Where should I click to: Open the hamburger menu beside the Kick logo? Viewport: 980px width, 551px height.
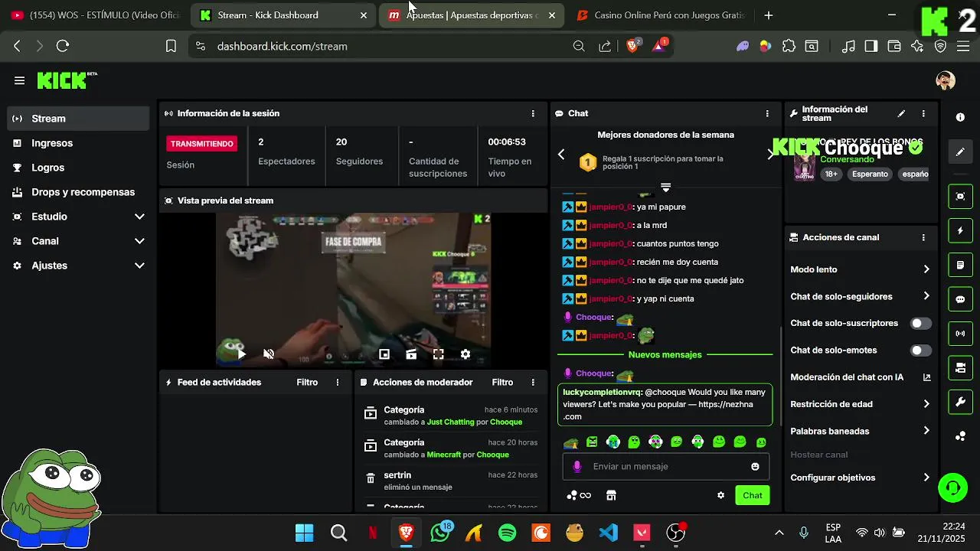19,80
